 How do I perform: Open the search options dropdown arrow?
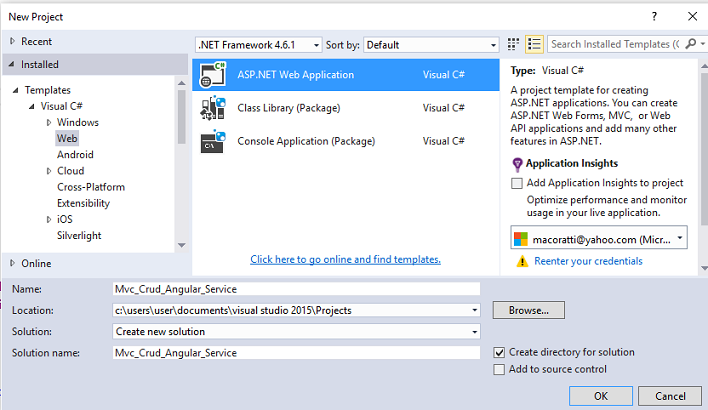(703, 44)
